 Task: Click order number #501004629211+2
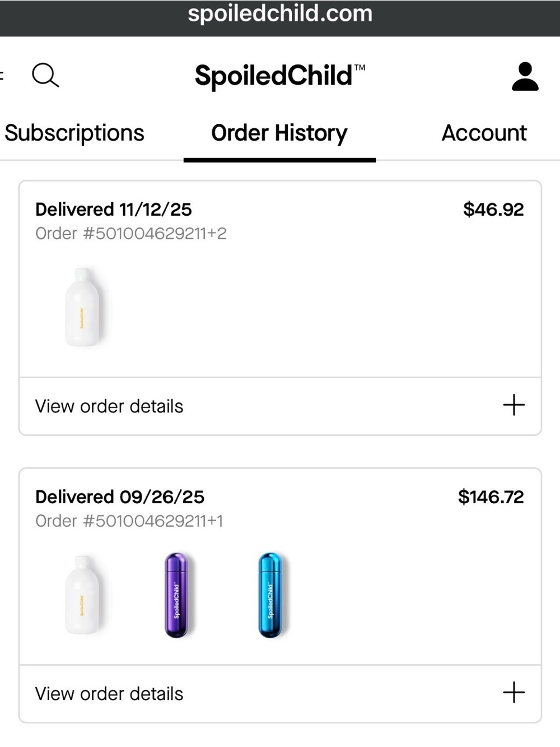pos(131,233)
